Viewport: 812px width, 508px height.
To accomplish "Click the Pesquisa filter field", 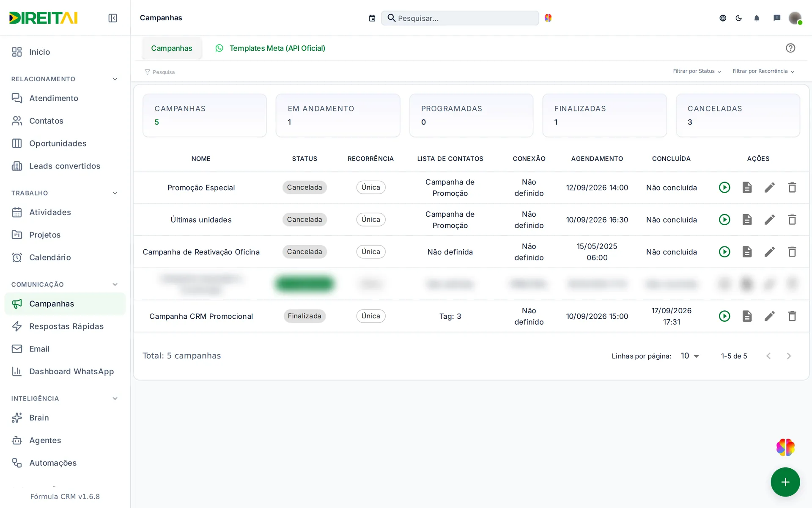I will (164, 72).
